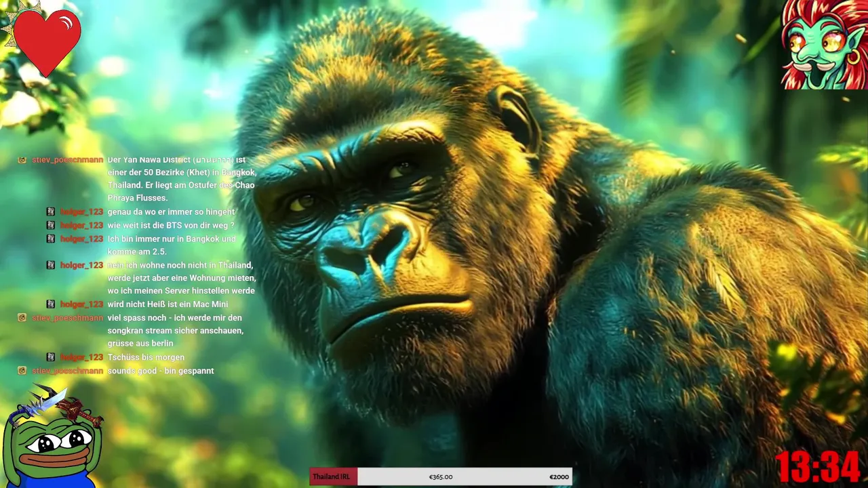Click the red heart icon overlay
868x488 pixels.
(47, 42)
